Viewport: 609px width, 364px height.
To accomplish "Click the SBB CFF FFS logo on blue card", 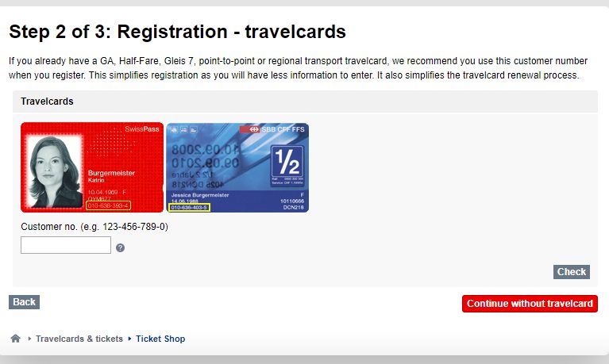I will (x=272, y=129).
